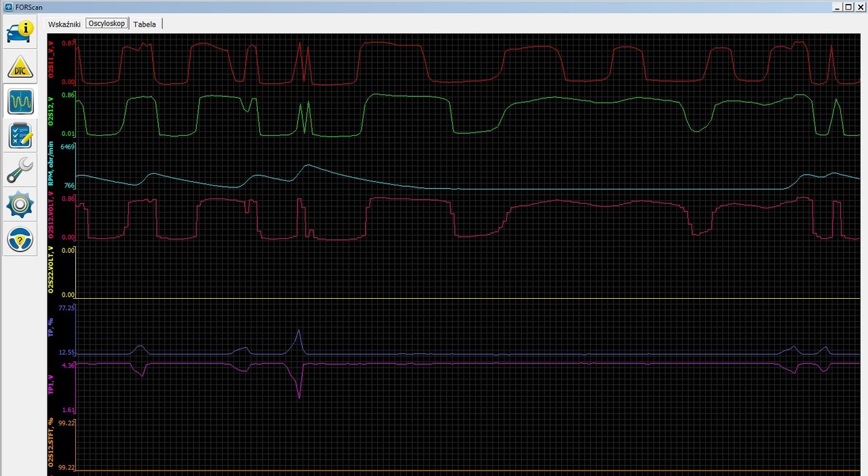Open the gear settings section

[20, 205]
